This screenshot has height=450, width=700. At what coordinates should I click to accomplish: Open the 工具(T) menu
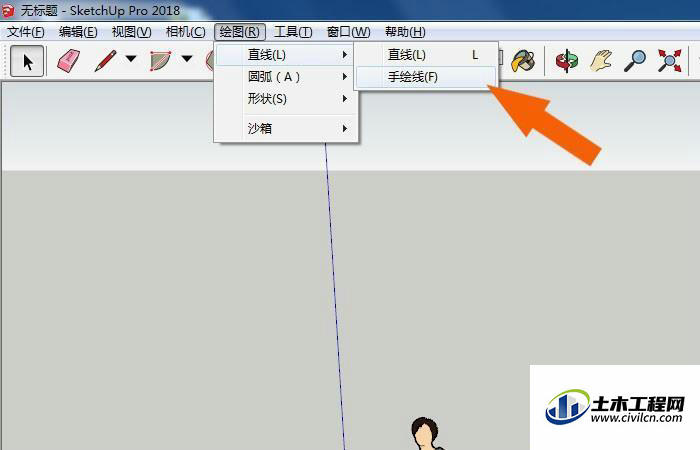pyautogui.click(x=293, y=32)
